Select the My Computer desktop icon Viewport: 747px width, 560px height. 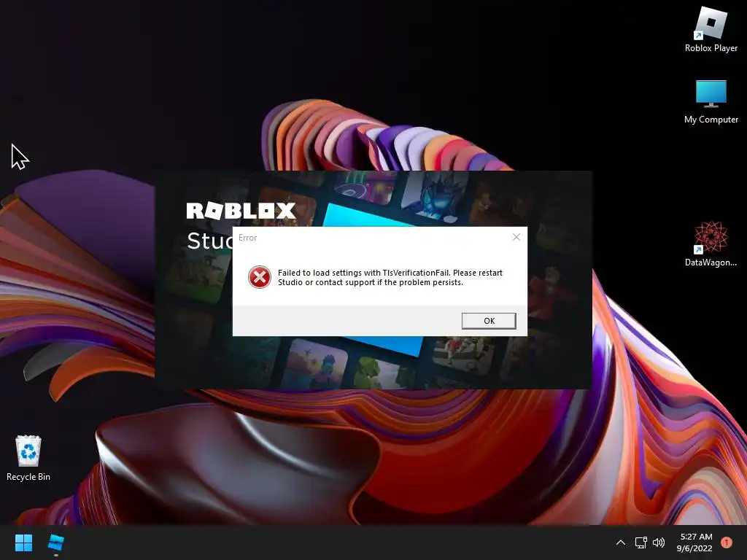pos(711,102)
